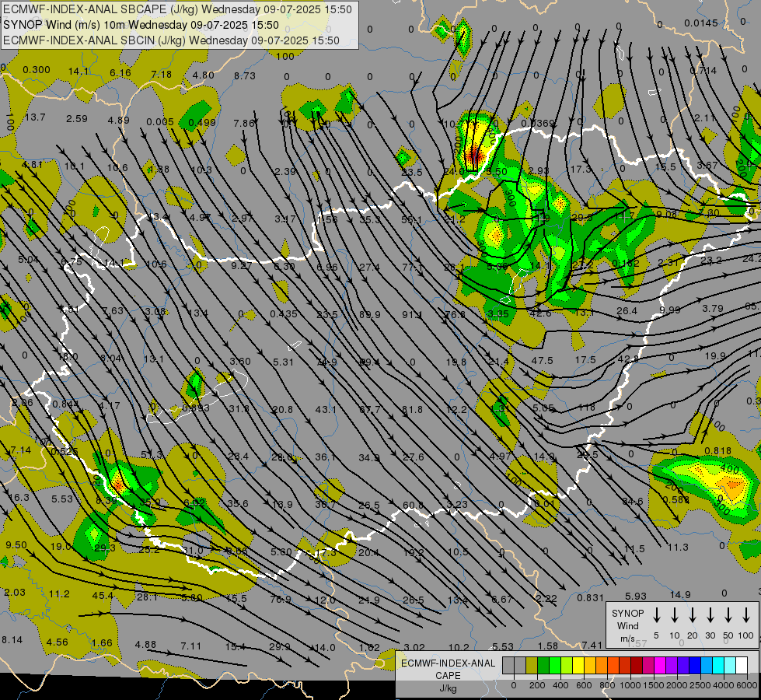The height and width of the screenshot is (700, 761).
Task: Click the map value '0.300'
Action: pos(37,70)
